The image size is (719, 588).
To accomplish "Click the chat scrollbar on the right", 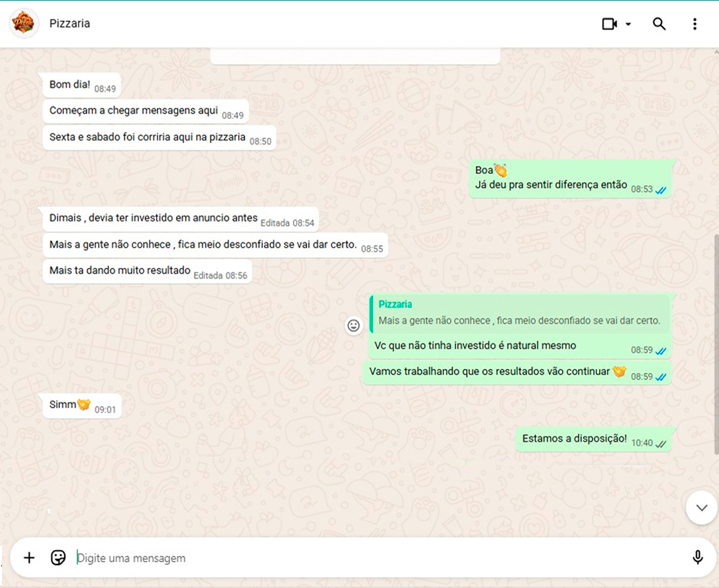I will [x=716, y=340].
